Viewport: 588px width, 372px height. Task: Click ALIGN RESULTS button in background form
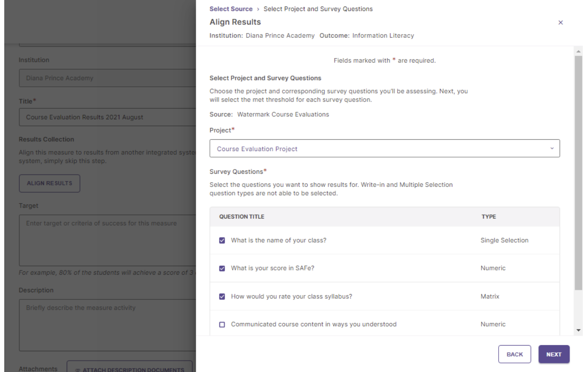50,183
